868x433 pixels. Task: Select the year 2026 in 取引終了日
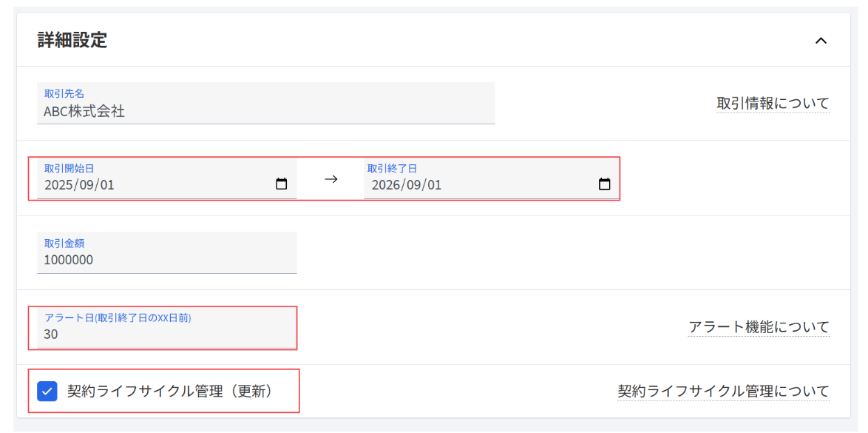[386, 185]
